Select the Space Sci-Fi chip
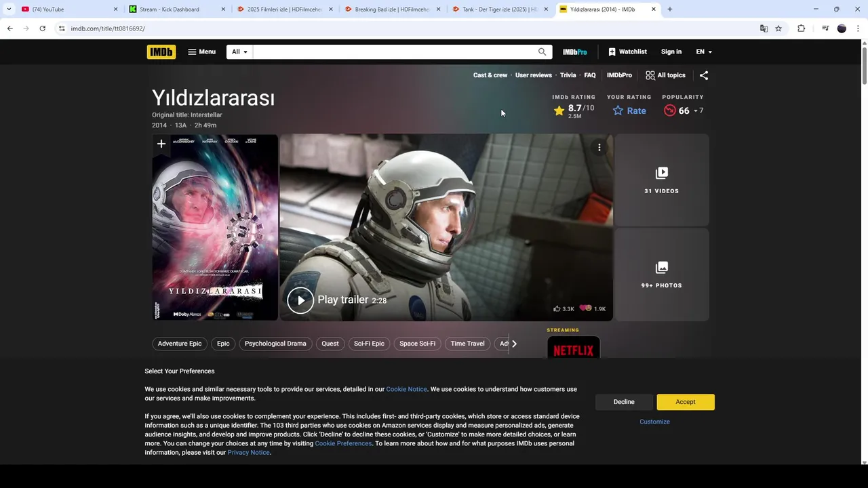 pyautogui.click(x=417, y=344)
